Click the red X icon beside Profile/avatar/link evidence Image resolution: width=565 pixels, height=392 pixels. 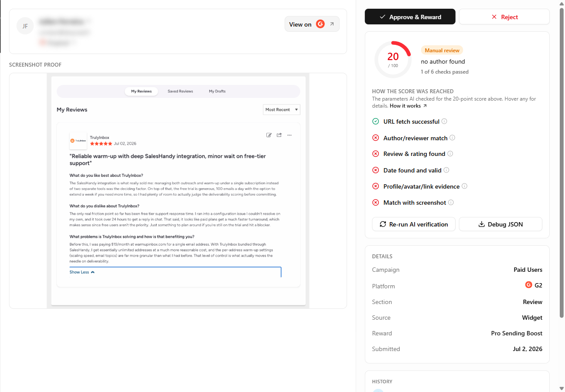[375, 186]
